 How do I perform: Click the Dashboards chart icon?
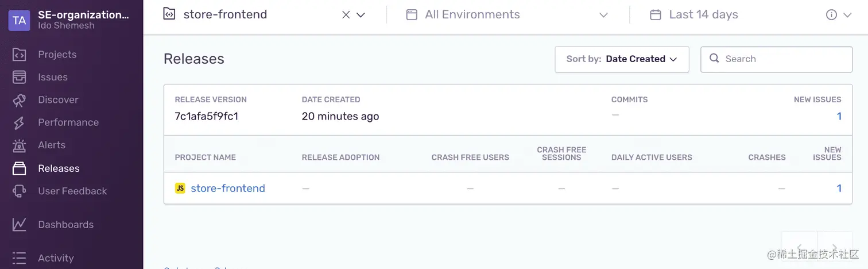click(x=19, y=225)
